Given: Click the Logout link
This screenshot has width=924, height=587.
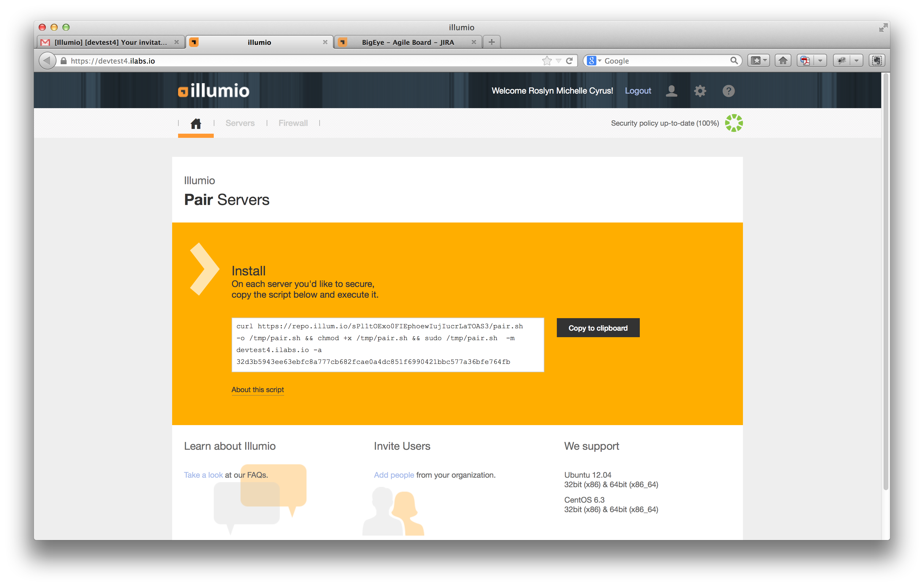Looking at the screenshot, I should tap(638, 91).
